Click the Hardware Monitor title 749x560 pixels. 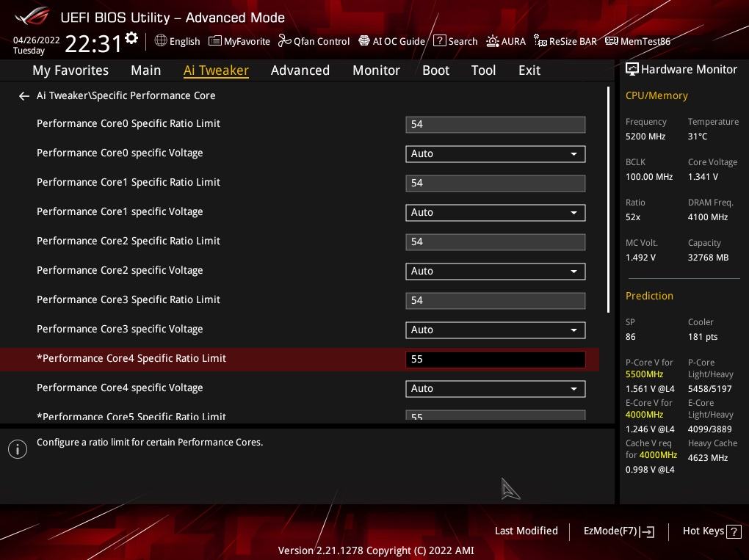click(689, 70)
